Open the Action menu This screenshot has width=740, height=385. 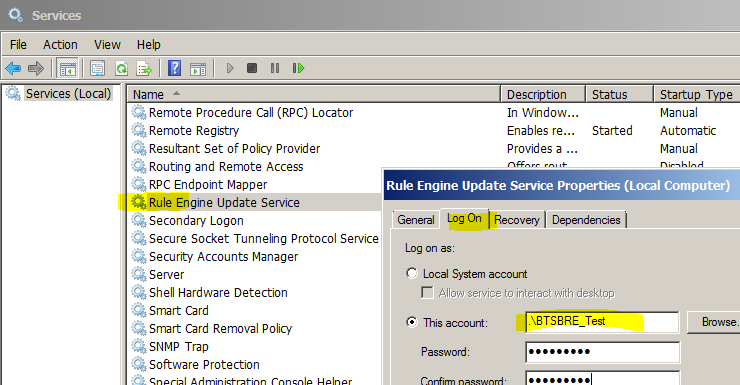coord(60,45)
